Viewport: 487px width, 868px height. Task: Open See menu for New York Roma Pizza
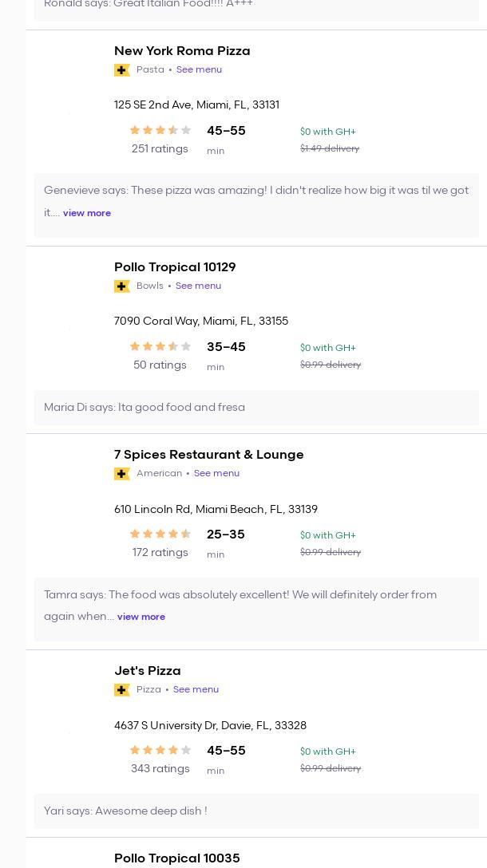click(x=199, y=70)
